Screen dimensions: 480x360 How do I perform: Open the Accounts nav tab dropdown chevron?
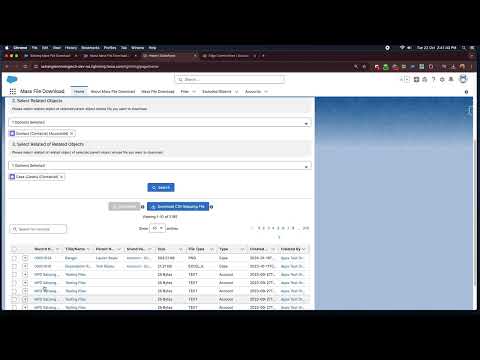pyautogui.click(x=266, y=92)
